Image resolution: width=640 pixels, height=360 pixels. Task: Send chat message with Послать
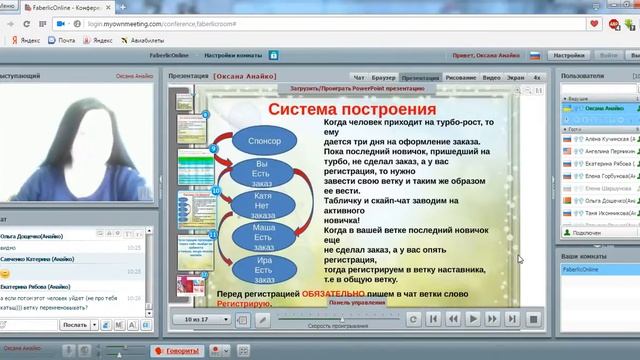(x=75, y=325)
